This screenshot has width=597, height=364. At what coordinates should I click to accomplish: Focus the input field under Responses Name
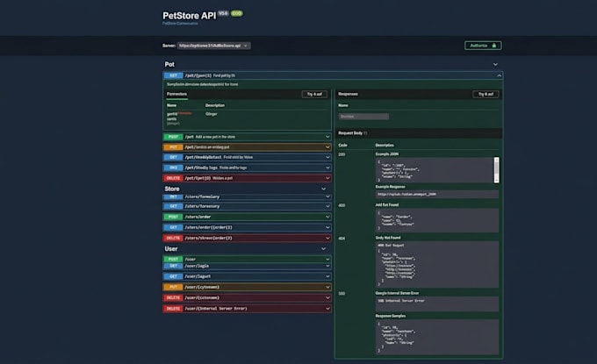(363, 117)
